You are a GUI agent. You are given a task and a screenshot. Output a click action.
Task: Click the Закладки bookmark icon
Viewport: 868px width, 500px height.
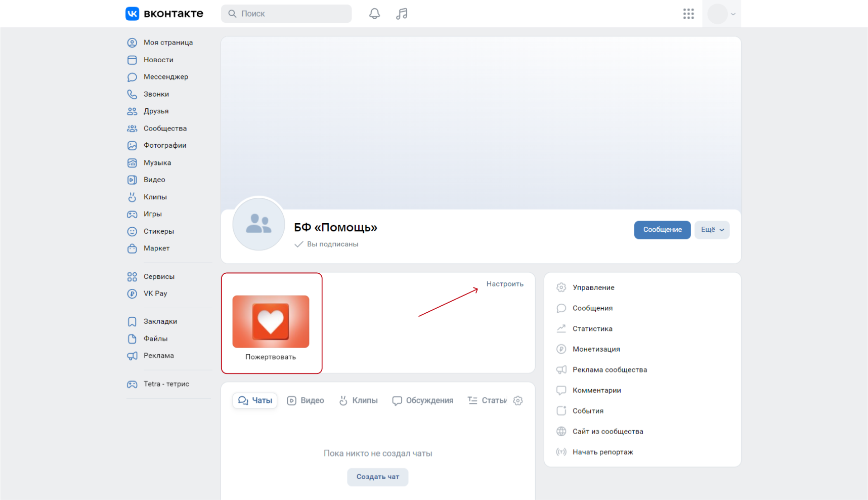132,321
